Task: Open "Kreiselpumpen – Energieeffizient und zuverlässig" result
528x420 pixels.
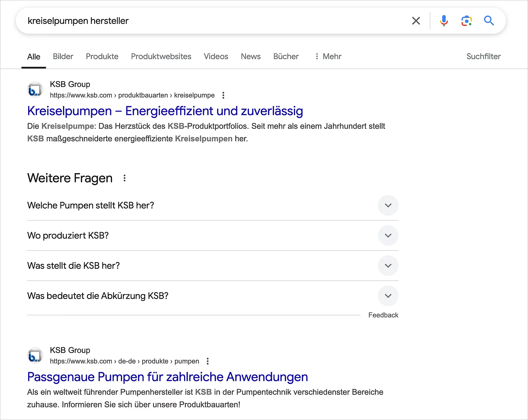Action: click(165, 111)
